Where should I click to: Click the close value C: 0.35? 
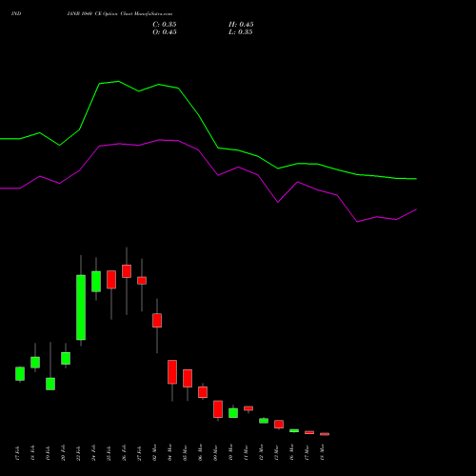pos(165,25)
